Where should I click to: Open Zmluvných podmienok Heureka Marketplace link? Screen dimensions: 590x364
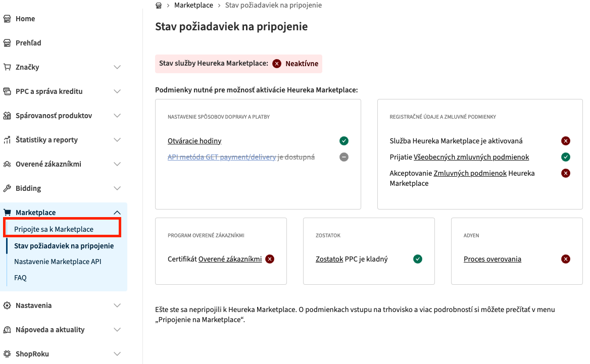point(470,173)
